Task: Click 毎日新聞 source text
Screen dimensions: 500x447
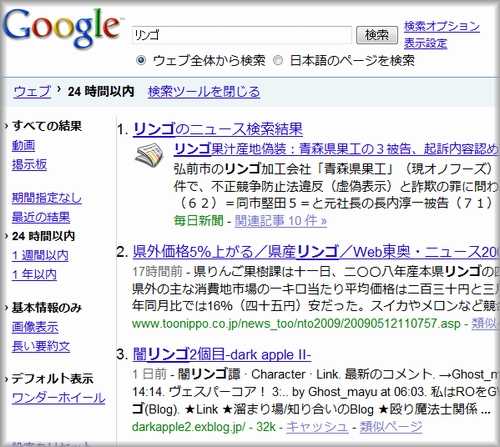Action: tap(198, 221)
